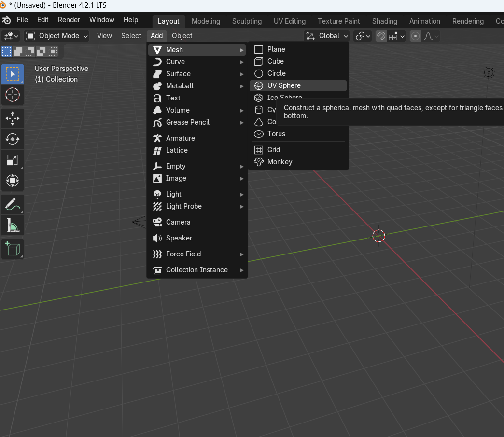Expand the Force Field submenu
504x437 pixels.
coord(197,254)
